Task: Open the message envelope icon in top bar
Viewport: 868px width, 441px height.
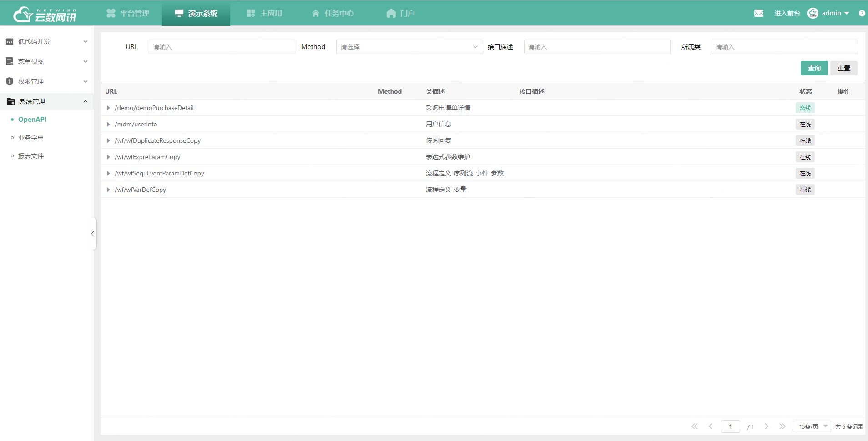Action: (x=758, y=13)
